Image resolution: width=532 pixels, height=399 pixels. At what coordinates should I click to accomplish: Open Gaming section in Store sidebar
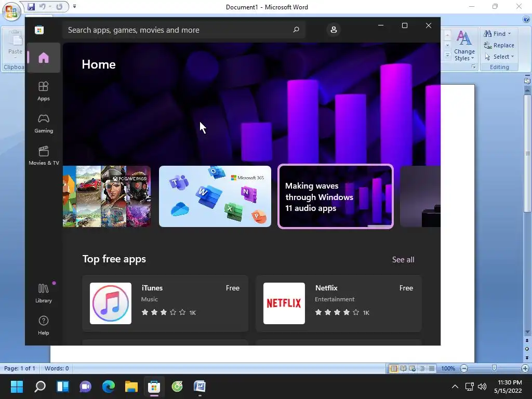pyautogui.click(x=44, y=123)
